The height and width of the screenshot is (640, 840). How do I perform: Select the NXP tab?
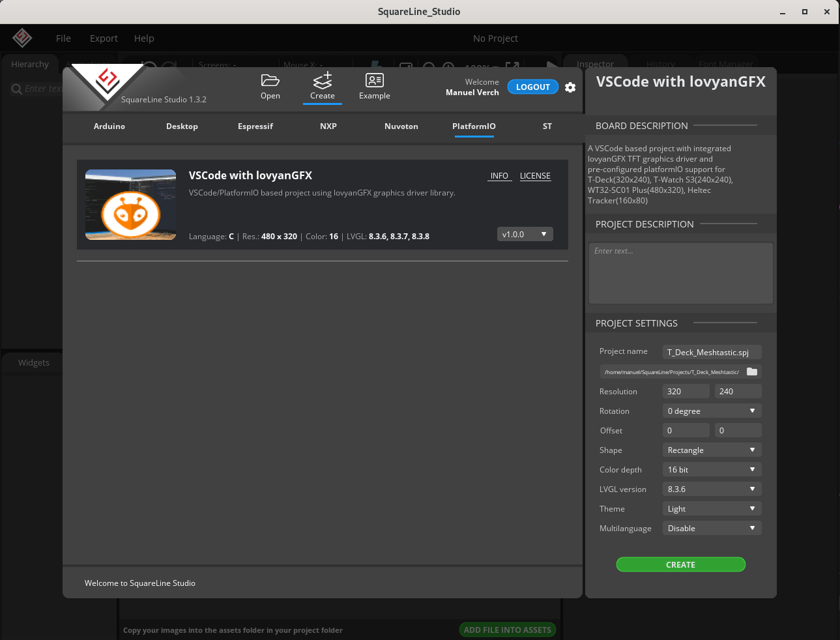[x=328, y=126]
